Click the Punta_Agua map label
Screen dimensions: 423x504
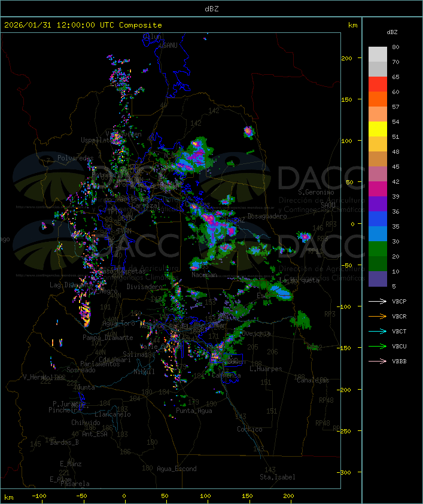(194, 411)
